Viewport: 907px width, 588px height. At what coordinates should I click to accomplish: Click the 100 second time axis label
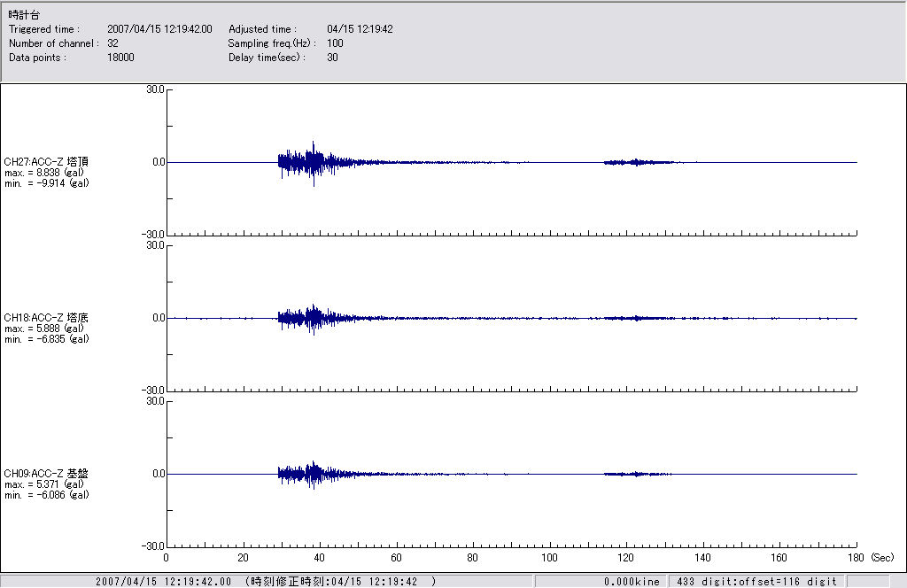coord(549,559)
